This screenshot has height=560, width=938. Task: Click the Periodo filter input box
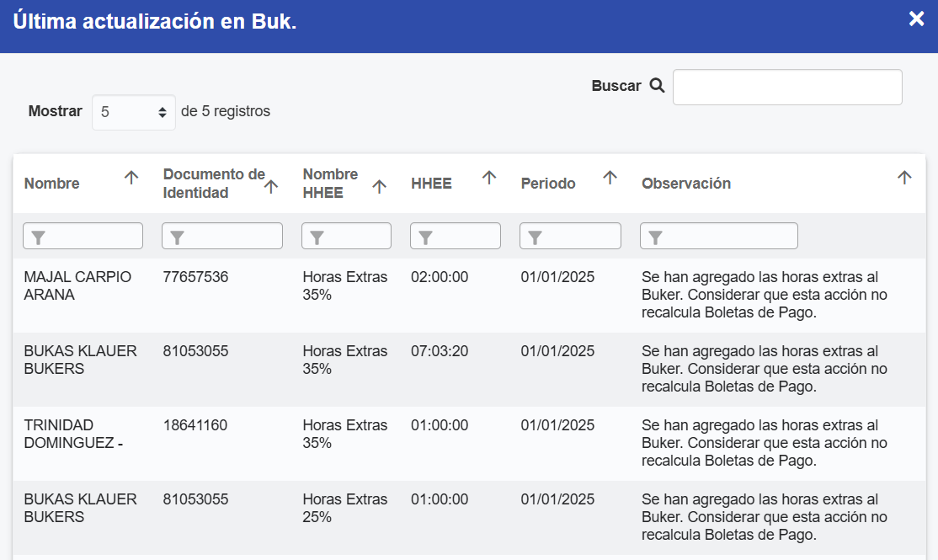(570, 237)
